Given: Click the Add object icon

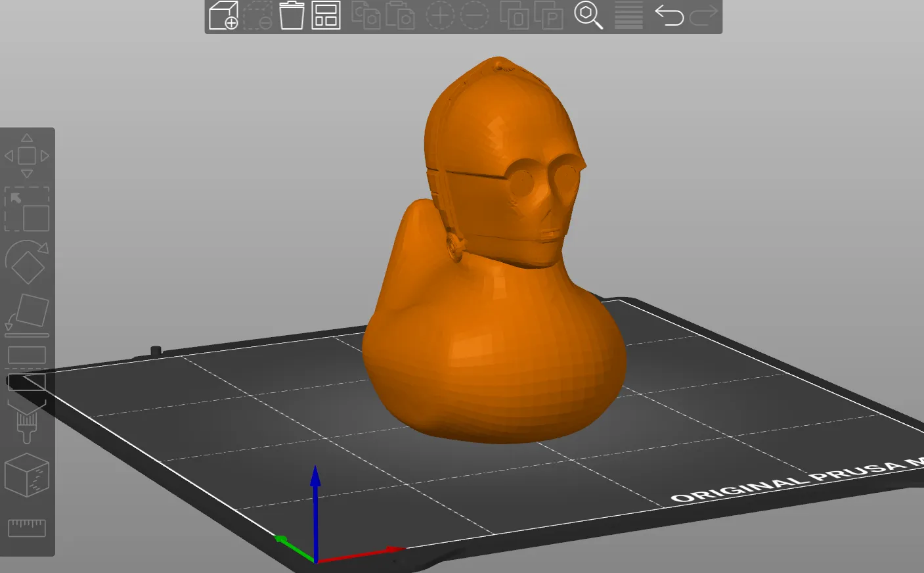Looking at the screenshot, I should pos(223,16).
